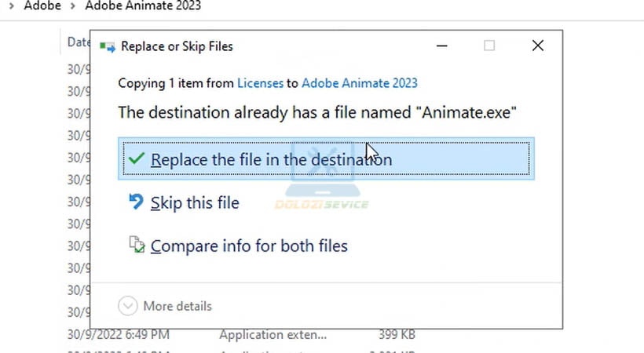The width and height of the screenshot is (644, 353).
Task: Select Skip this file option
Action: pyautogui.click(x=195, y=202)
